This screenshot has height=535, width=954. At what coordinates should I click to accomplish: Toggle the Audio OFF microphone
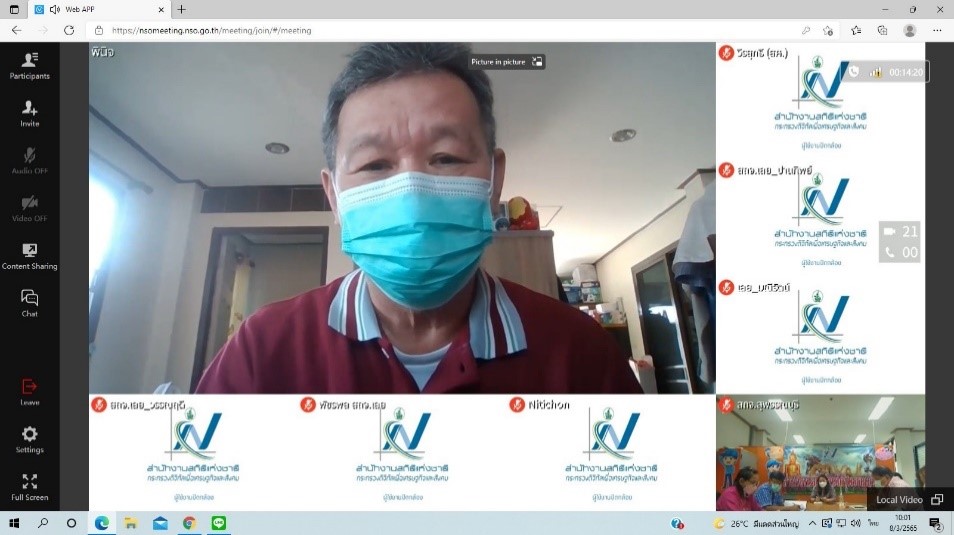[x=29, y=160]
